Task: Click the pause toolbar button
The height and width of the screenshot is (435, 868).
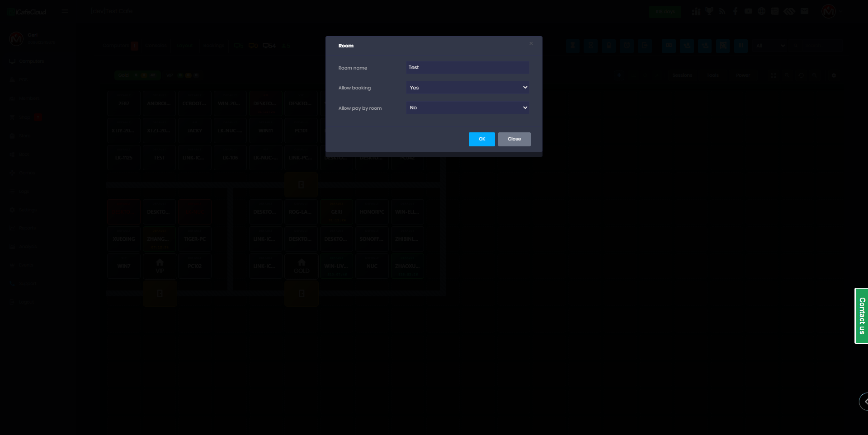Action: click(741, 46)
